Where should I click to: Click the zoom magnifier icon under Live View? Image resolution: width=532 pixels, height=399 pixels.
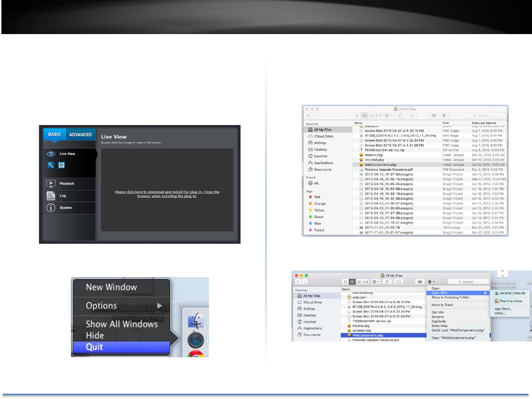pyautogui.click(x=51, y=165)
